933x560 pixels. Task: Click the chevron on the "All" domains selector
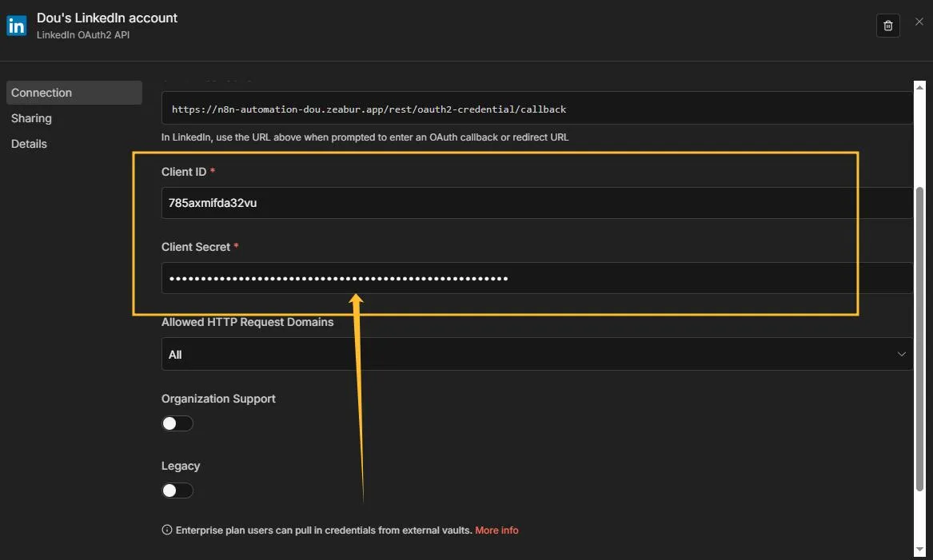(x=902, y=353)
